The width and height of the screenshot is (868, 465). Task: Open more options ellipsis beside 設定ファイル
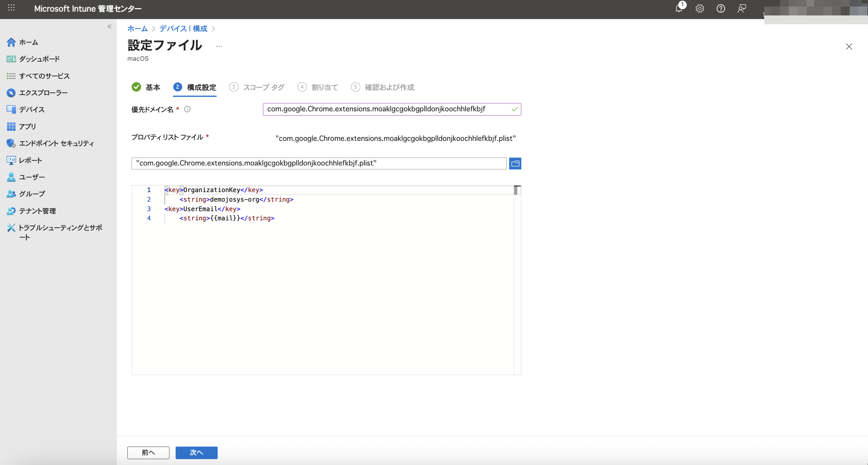[219, 47]
